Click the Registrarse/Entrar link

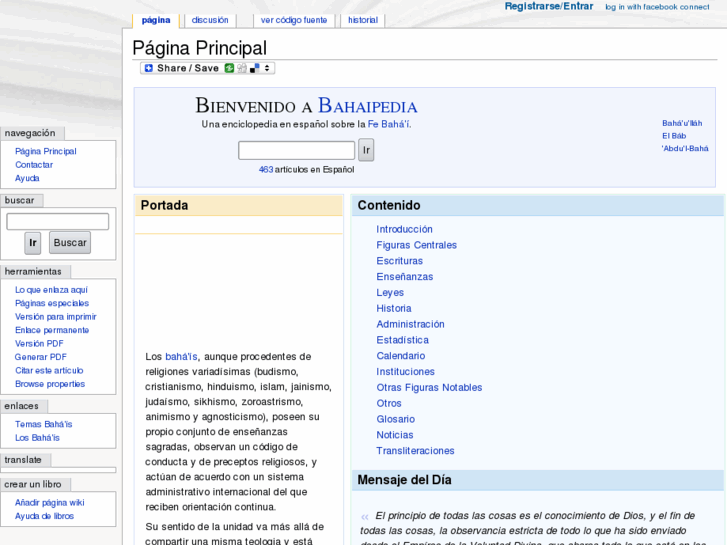549,6
